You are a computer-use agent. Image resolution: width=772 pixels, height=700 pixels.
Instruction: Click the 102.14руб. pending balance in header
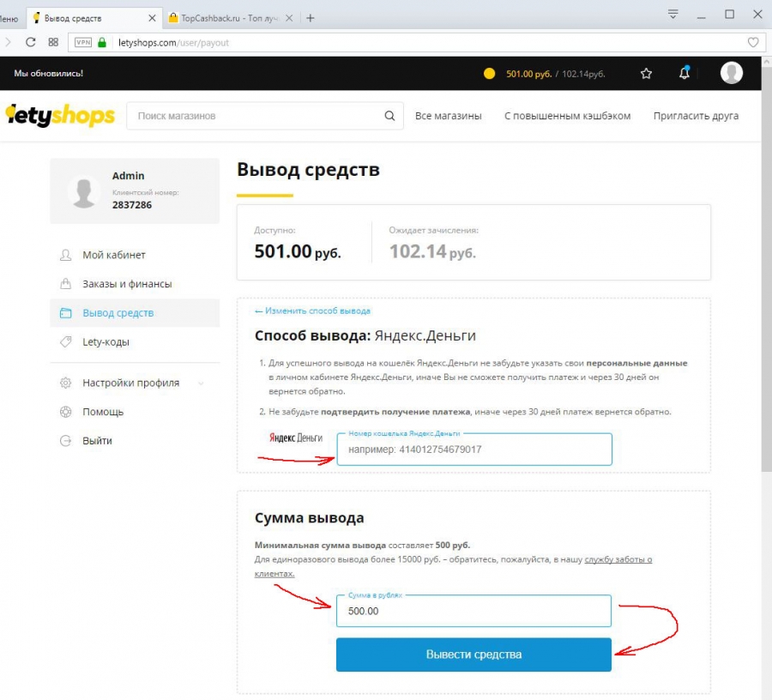tap(583, 74)
